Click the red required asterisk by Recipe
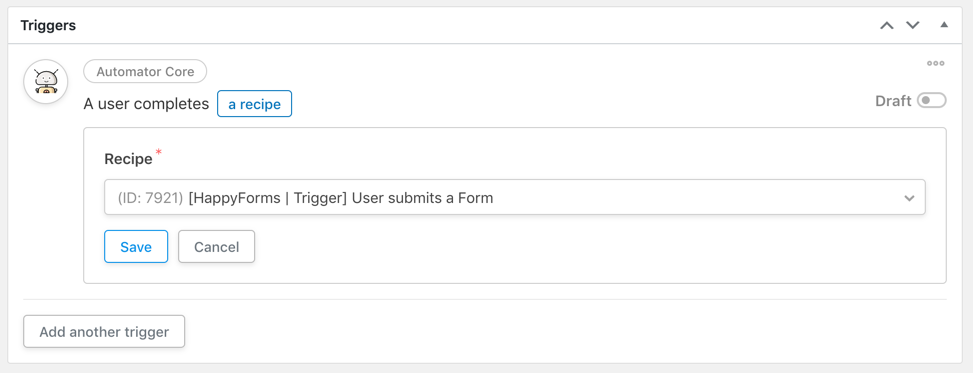973x373 pixels. [x=158, y=152]
